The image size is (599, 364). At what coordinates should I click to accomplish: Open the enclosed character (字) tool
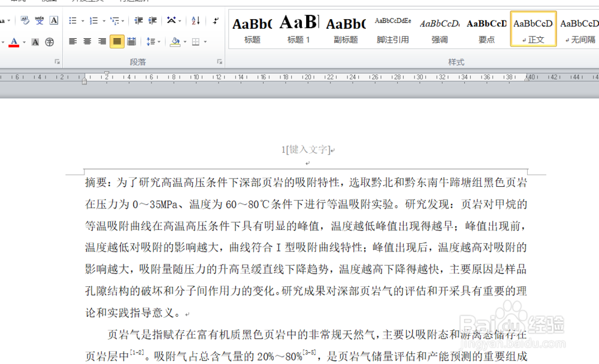pyautogui.click(x=49, y=42)
